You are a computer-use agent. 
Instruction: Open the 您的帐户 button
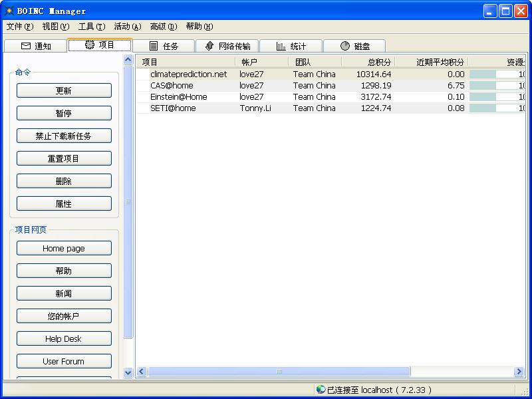click(x=64, y=316)
